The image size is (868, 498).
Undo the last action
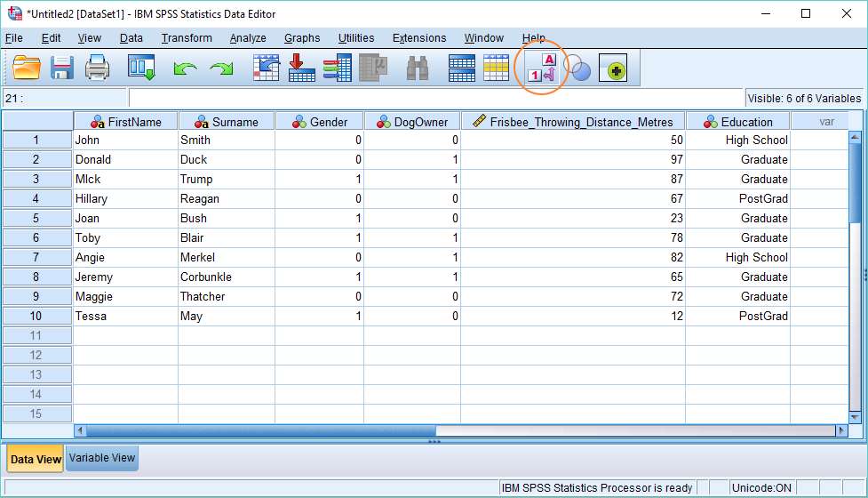pyautogui.click(x=185, y=68)
